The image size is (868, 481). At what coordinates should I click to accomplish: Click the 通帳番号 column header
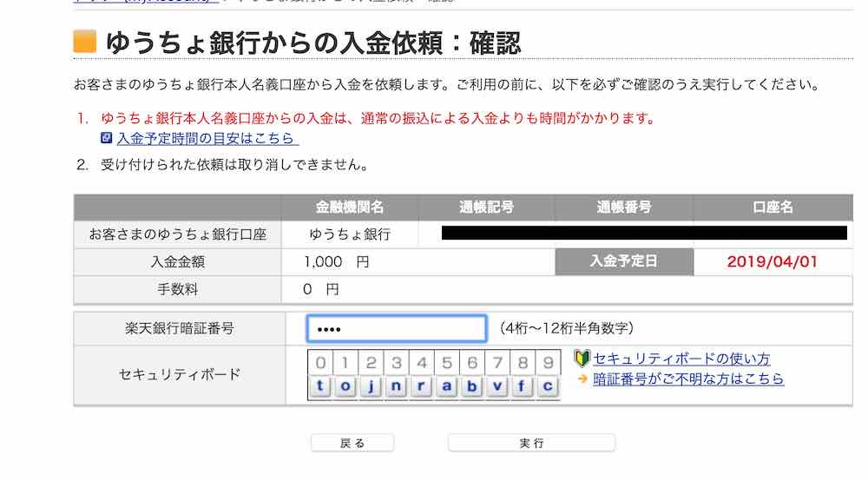point(624,208)
